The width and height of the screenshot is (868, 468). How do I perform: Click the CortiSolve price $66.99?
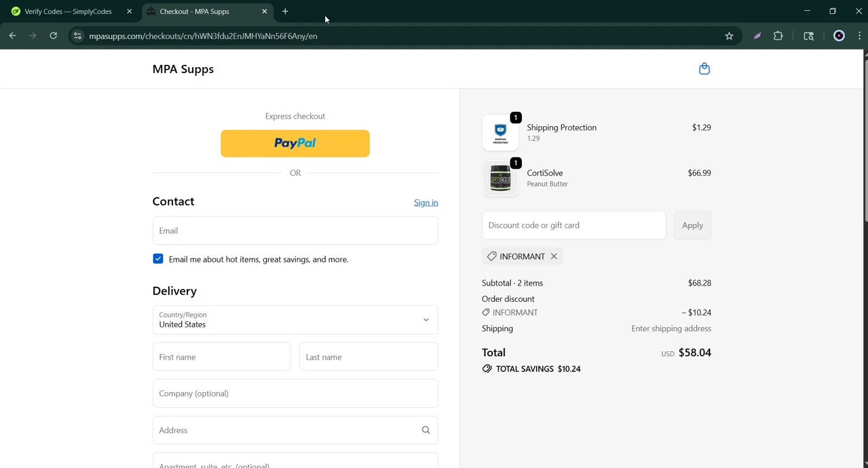[x=700, y=173]
